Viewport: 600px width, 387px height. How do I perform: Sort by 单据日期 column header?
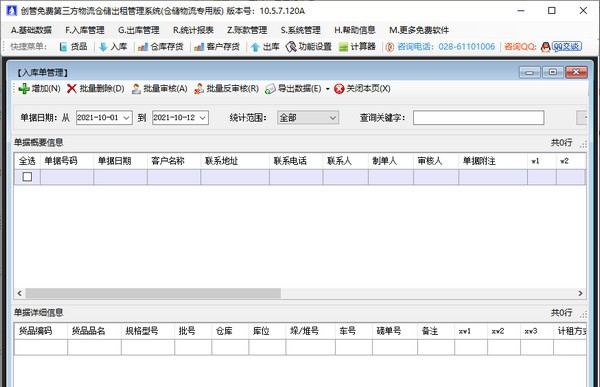tap(121, 161)
